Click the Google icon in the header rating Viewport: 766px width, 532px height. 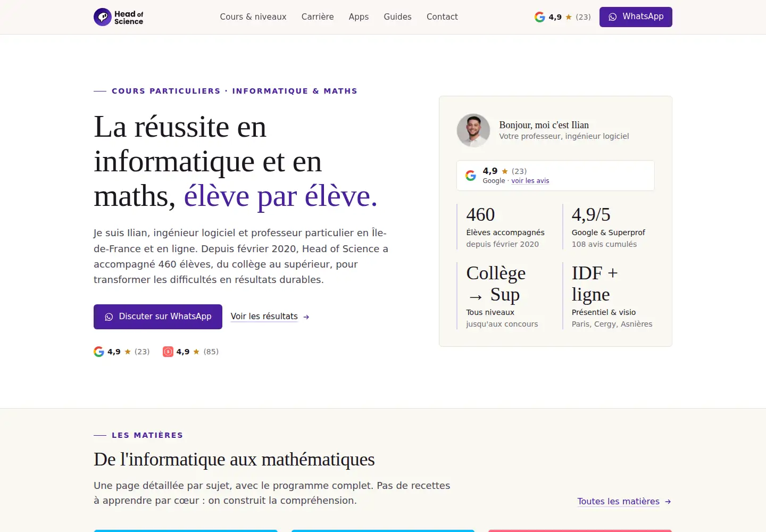tap(539, 17)
